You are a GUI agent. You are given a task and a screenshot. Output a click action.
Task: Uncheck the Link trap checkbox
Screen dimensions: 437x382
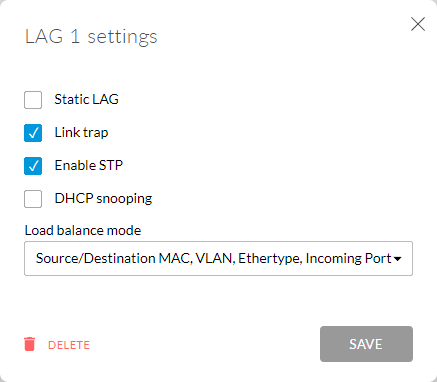(33, 133)
